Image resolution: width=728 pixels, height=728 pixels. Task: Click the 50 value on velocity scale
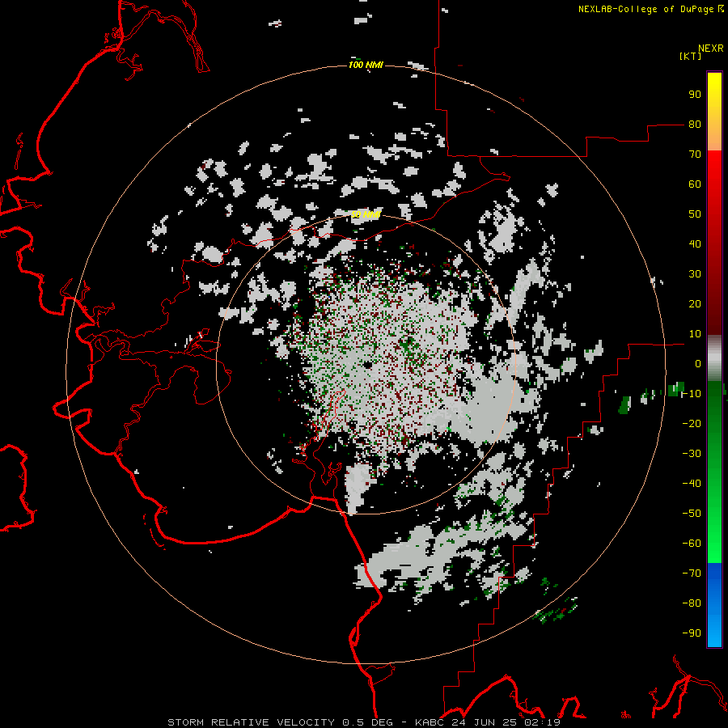click(695, 214)
